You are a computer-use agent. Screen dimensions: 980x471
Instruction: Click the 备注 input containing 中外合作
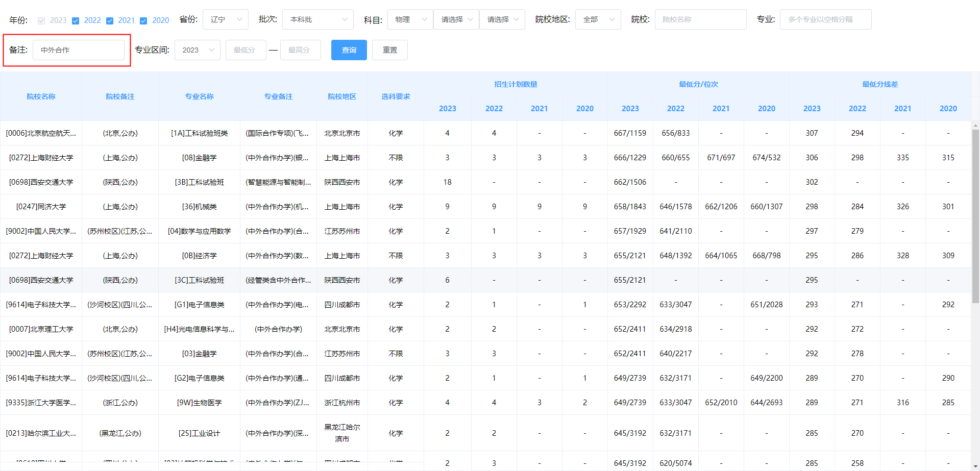(79, 49)
